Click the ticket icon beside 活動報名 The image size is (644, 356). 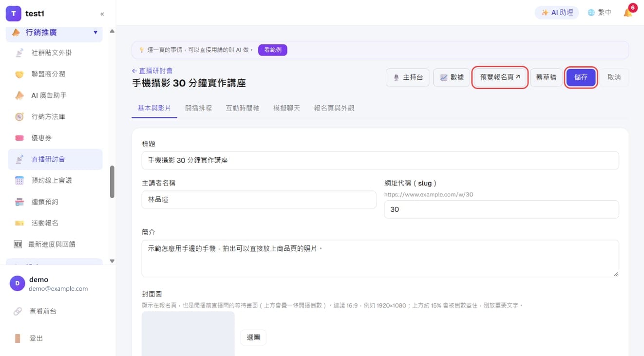click(19, 223)
